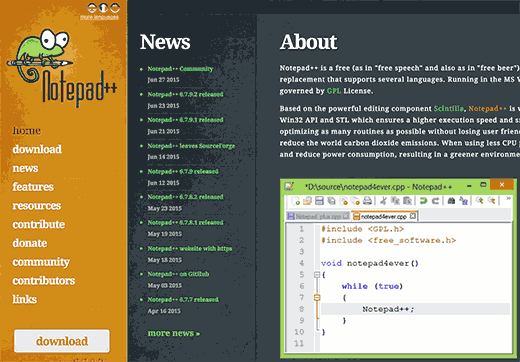Click Save All icon in screenshot toolbar
The image size is (520, 362).
pyautogui.click(x=331, y=201)
